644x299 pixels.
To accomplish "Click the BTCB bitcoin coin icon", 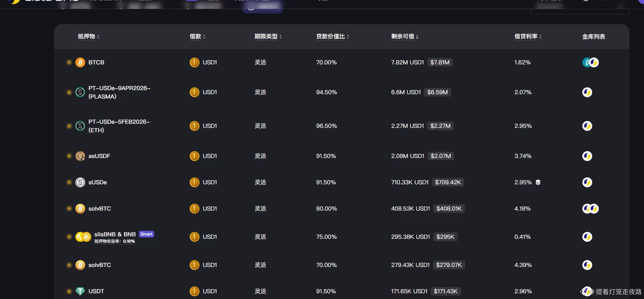I will coord(80,62).
